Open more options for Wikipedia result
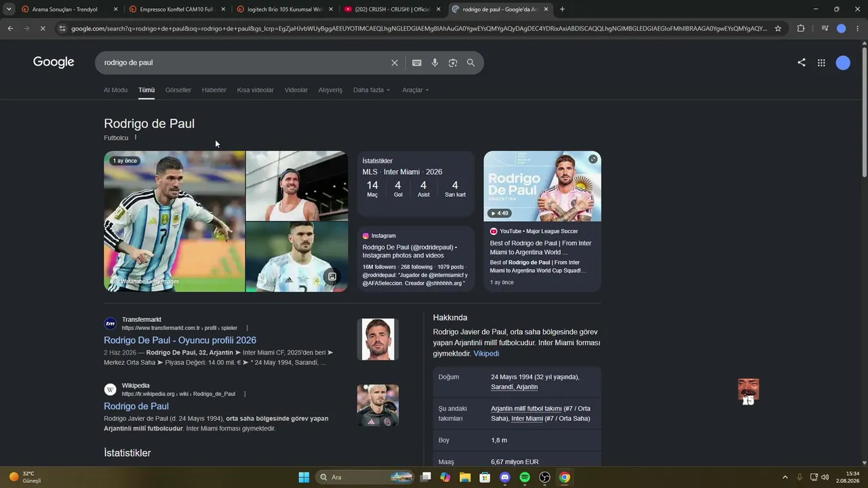The image size is (868, 488). click(245, 394)
